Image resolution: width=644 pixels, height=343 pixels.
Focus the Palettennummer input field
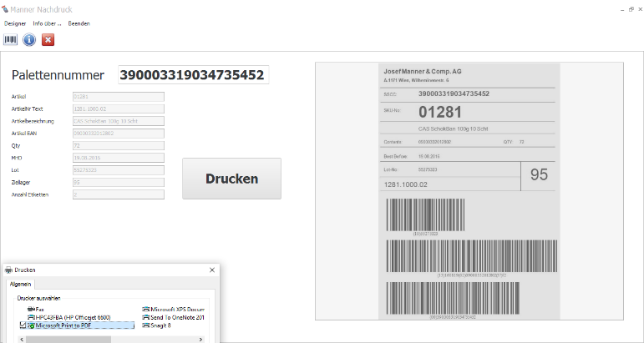pyautogui.click(x=194, y=74)
